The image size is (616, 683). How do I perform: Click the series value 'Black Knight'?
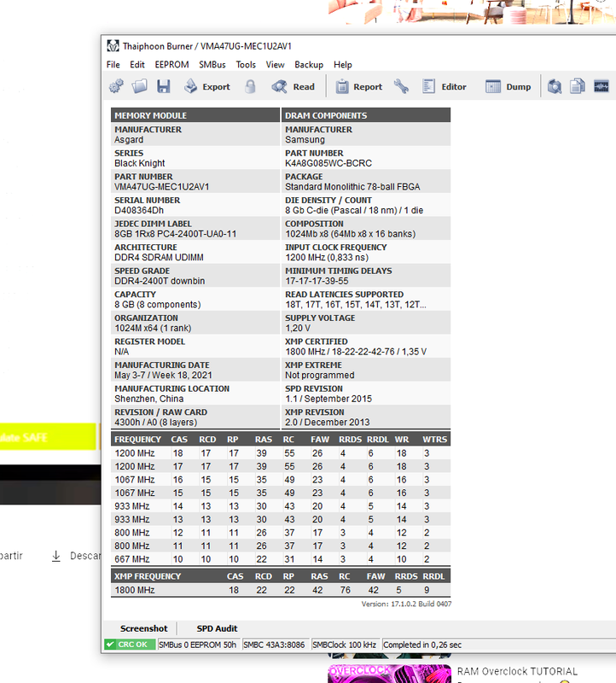point(140,163)
